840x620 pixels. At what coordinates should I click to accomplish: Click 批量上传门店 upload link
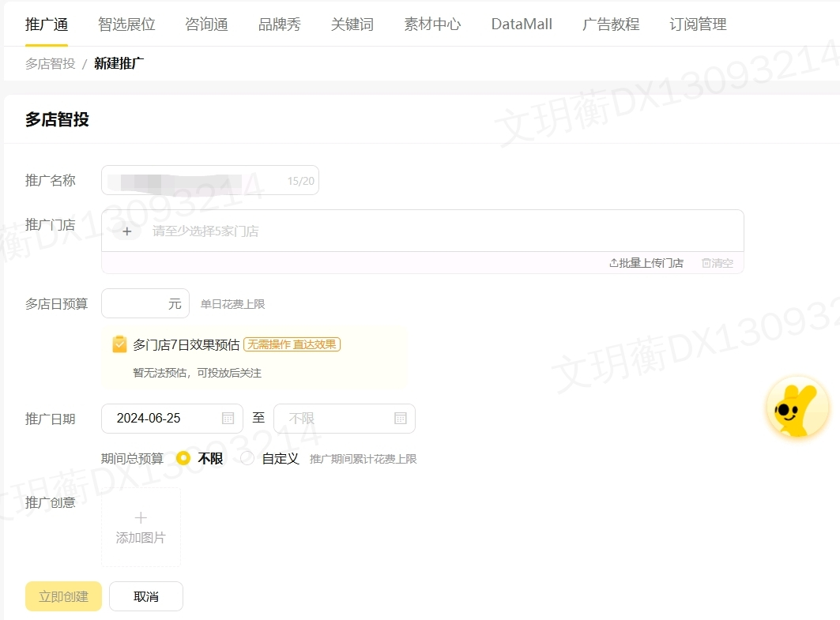click(x=646, y=263)
